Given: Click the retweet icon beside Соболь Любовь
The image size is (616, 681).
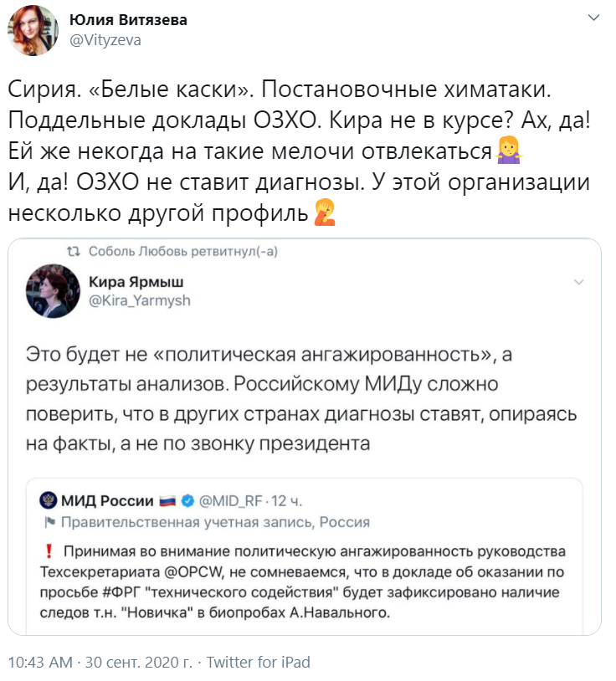Looking at the screenshot, I should [74, 250].
